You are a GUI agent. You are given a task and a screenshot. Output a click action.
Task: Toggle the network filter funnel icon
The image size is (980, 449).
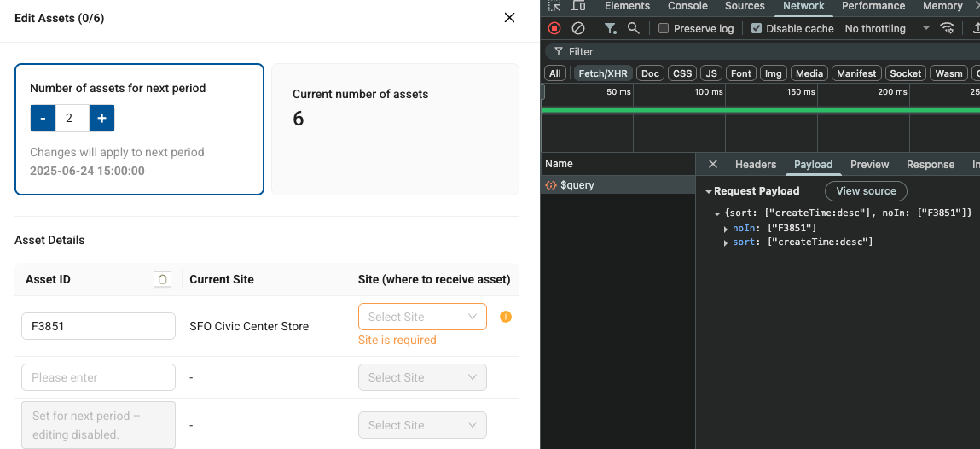pyautogui.click(x=610, y=28)
